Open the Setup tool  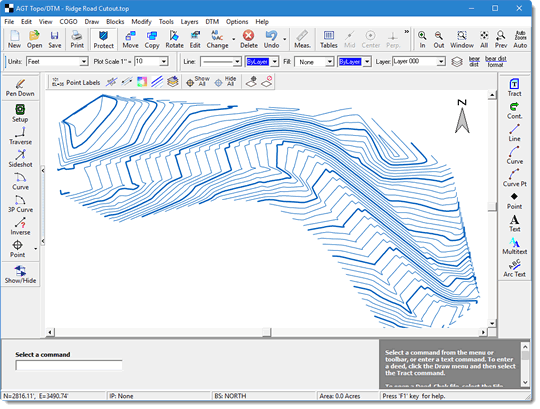tap(20, 114)
